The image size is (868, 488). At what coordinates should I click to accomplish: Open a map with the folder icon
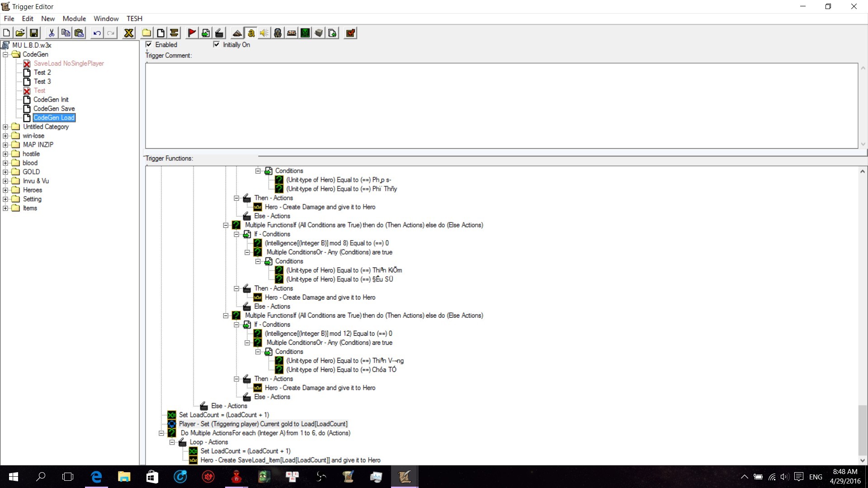click(x=20, y=33)
